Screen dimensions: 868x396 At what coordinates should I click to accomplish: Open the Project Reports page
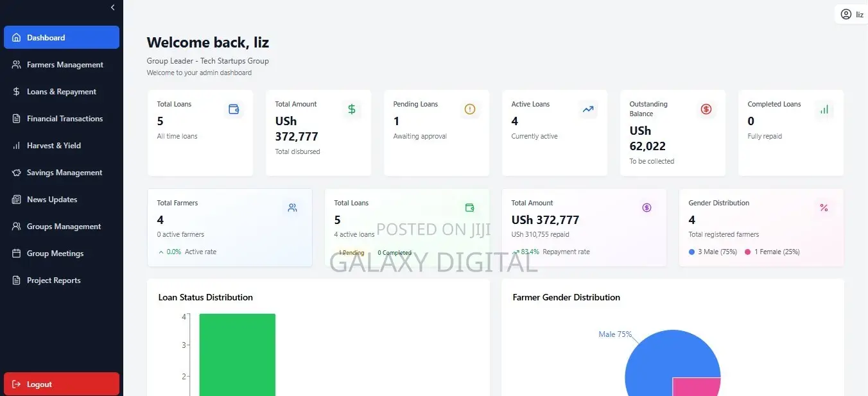[62, 280]
